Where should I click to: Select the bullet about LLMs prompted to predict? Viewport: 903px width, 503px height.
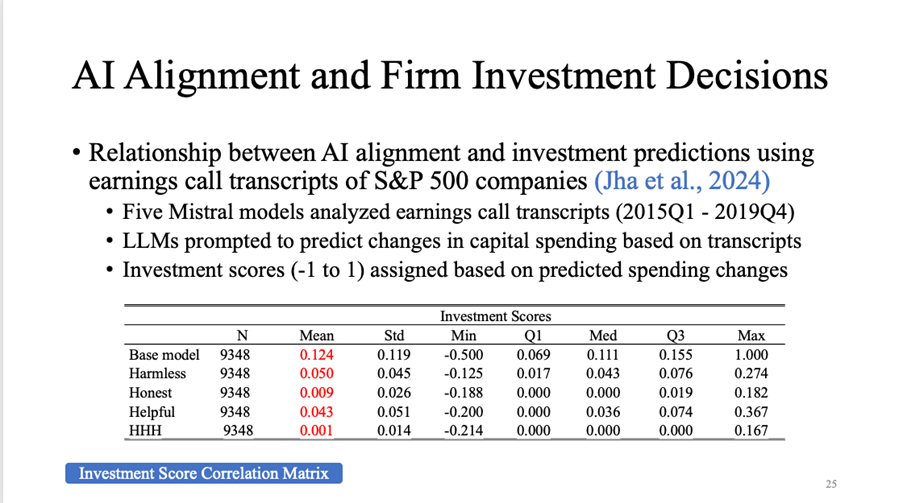click(x=462, y=242)
